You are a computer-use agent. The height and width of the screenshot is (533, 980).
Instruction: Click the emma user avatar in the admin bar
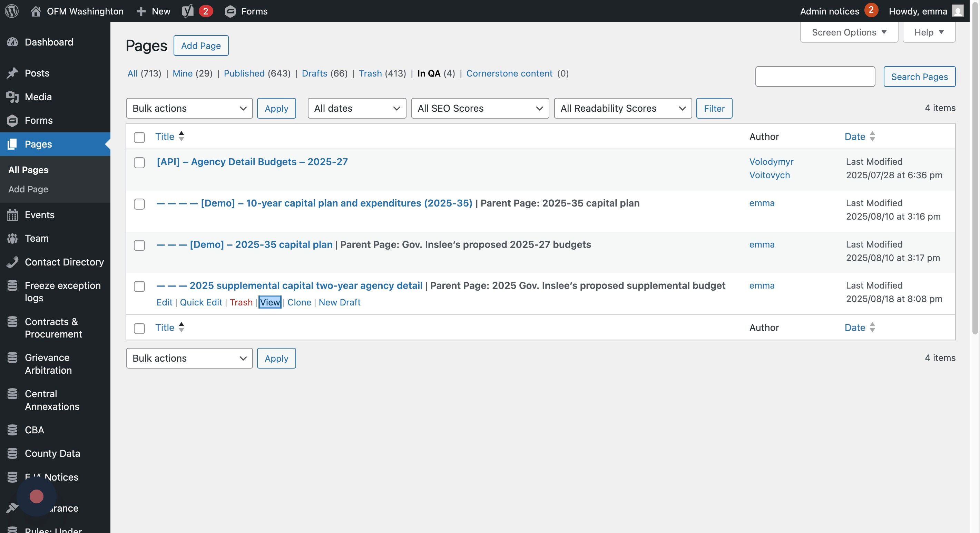pyautogui.click(x=958, y=11)
